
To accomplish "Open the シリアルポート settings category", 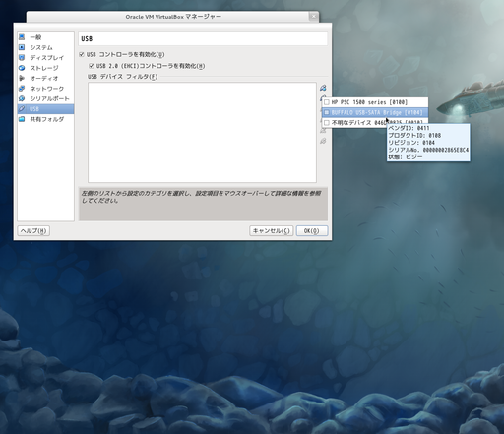I will click(x=45, y=98).
